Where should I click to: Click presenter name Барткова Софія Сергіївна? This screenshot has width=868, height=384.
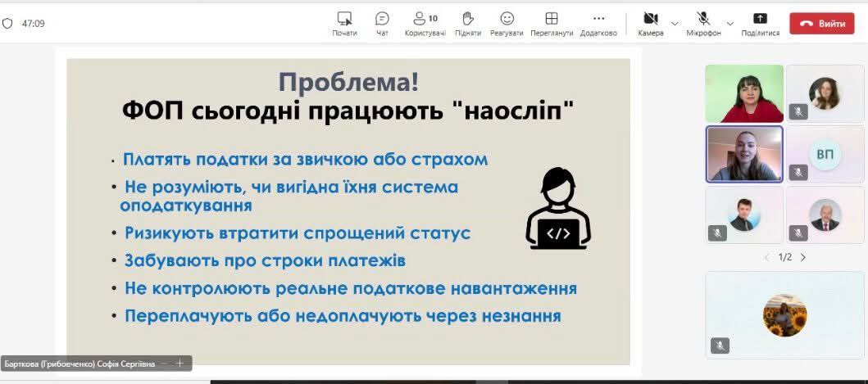(80, 364)
